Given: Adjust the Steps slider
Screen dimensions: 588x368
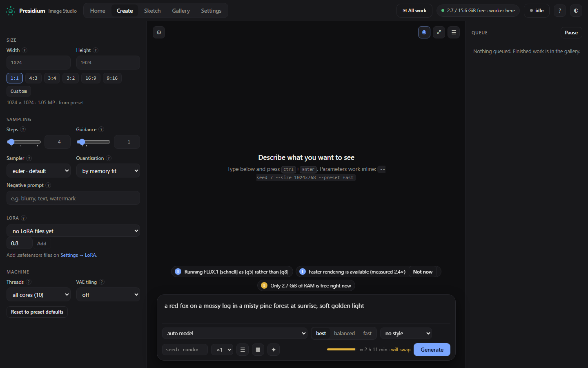Looking at the screenshot, I should pyautogui.click(x=24, y=142).
